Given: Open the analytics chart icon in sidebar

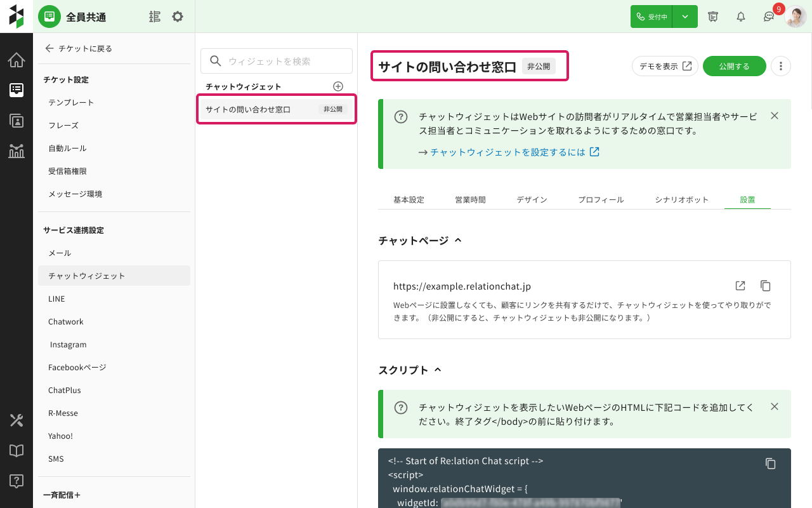Looking at the screenshot, I should (16, 151).
